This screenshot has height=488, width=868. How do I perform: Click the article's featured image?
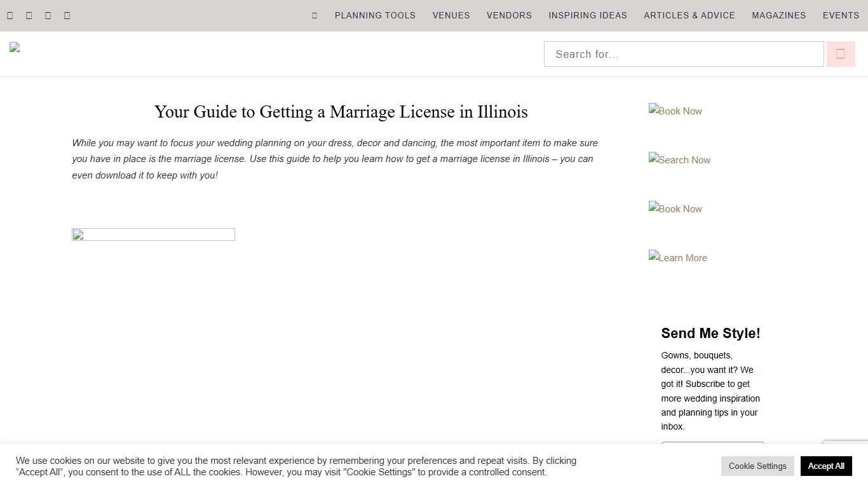(153, 234)
